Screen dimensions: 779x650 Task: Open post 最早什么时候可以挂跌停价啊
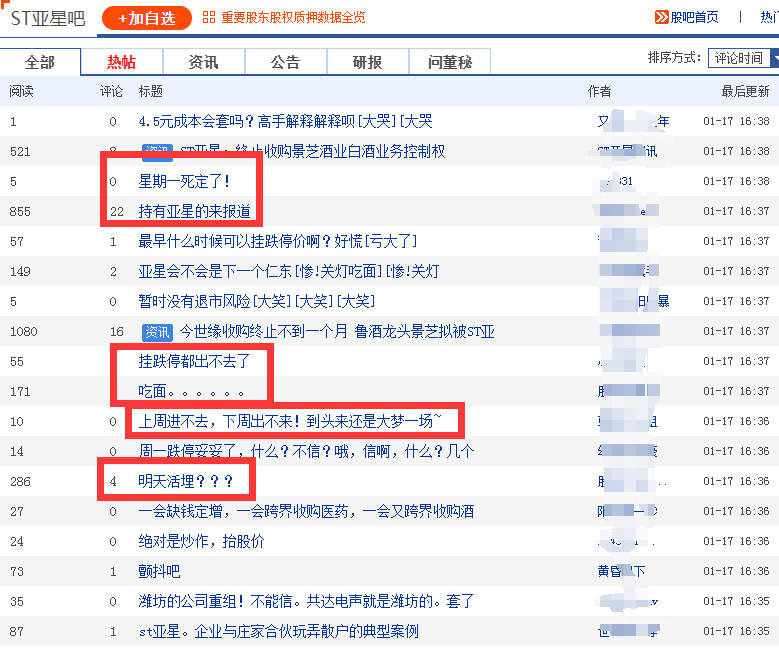point(277,242)
